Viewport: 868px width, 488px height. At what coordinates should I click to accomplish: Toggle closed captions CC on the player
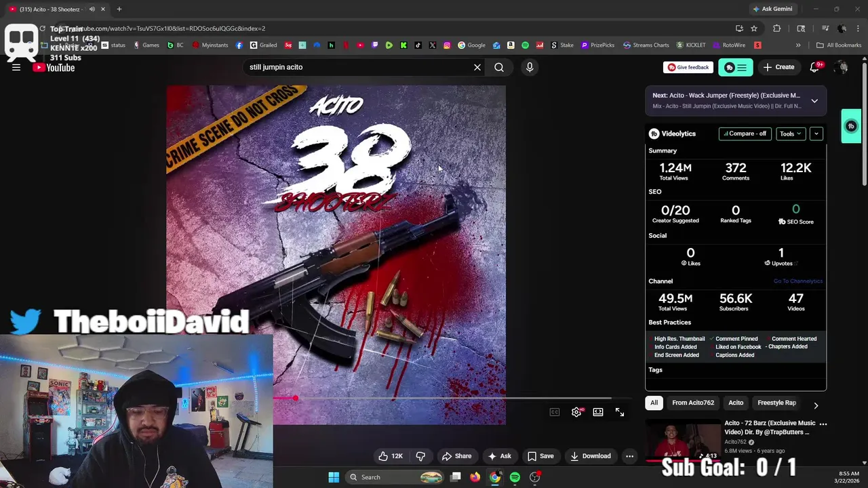click(555, 412)
